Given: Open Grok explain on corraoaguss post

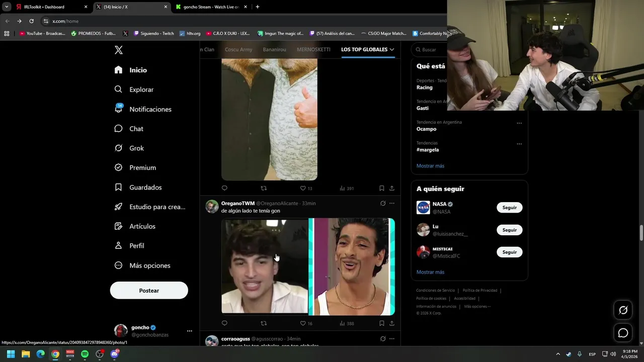Looking at the screenshot, I should [x=383, y=338].
